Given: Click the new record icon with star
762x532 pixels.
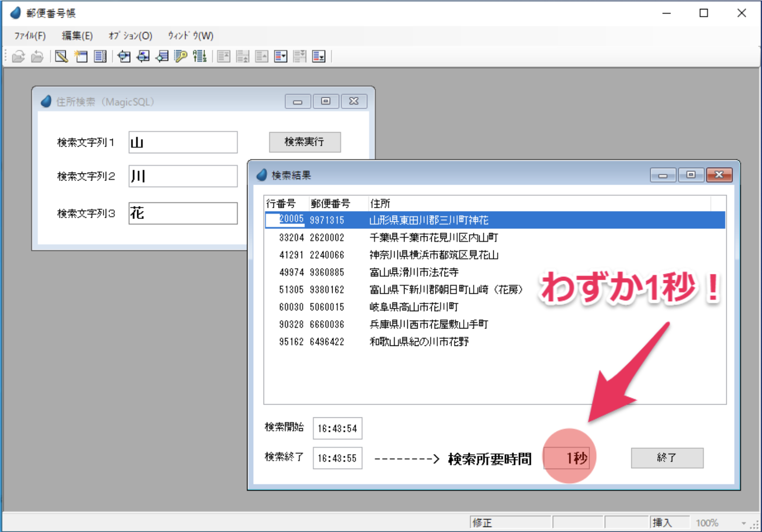Looking at the screenshot, I should tap(81, 57).
